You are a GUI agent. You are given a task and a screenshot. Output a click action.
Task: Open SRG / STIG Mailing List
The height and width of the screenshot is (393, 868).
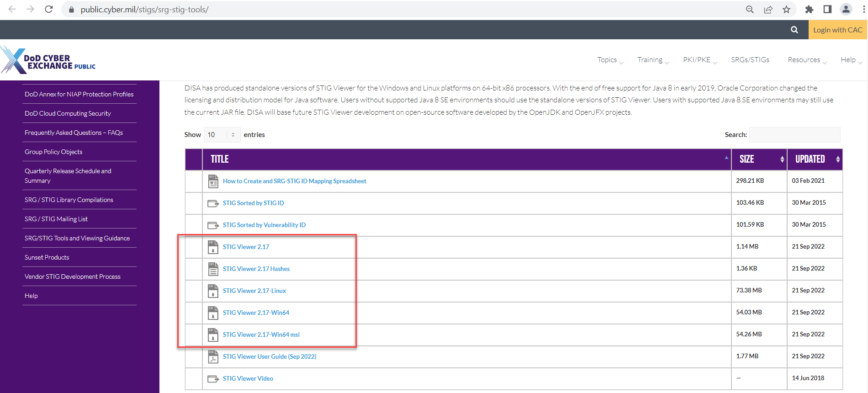click(56, 219)
